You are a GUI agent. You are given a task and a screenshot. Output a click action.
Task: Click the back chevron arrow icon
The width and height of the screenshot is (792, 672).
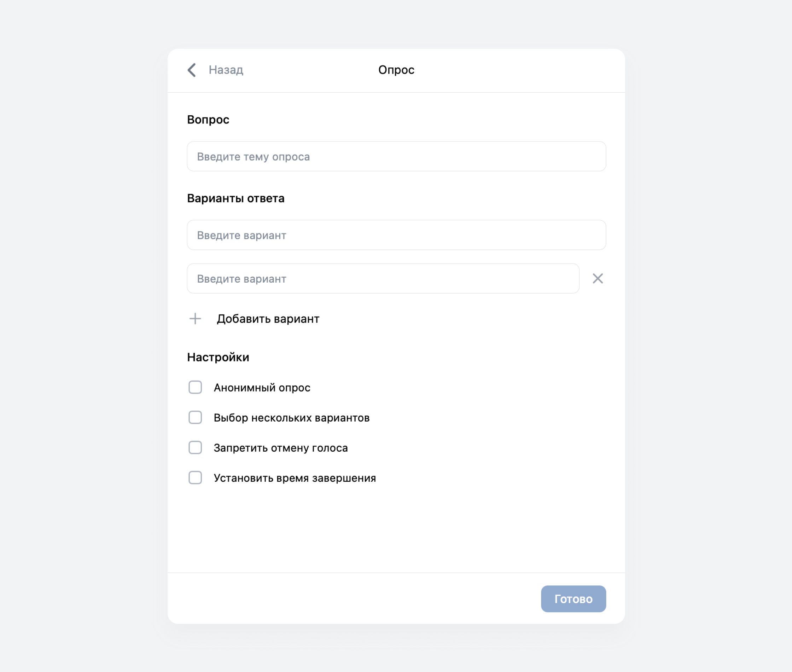[192, 70]
